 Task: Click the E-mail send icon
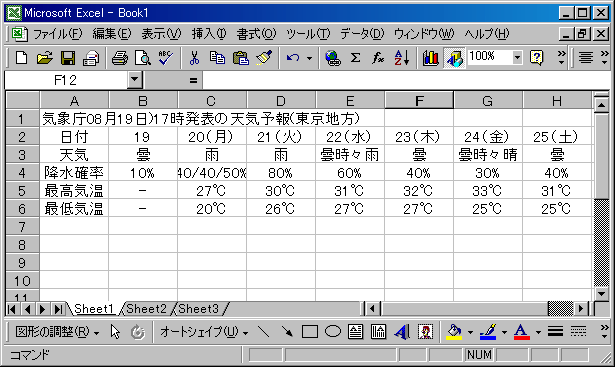91,58
